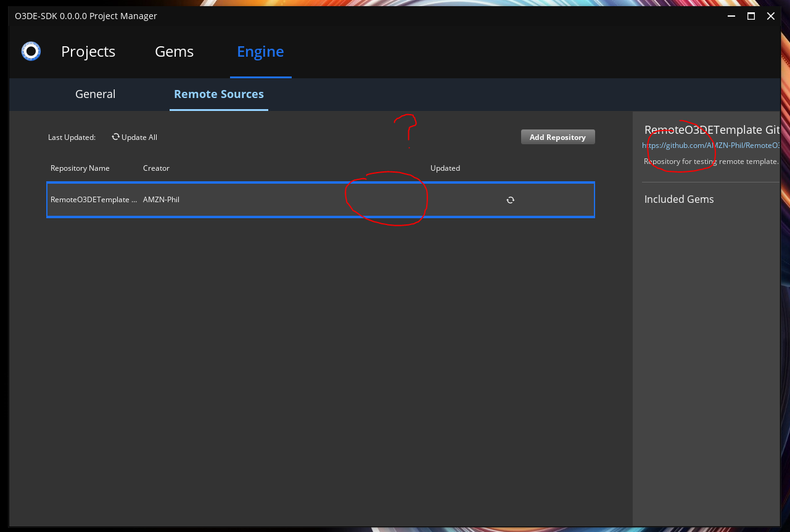This screenshot has height=532, width=790.
Task: Select the Engine tab
Action: [x=260, y=51]
